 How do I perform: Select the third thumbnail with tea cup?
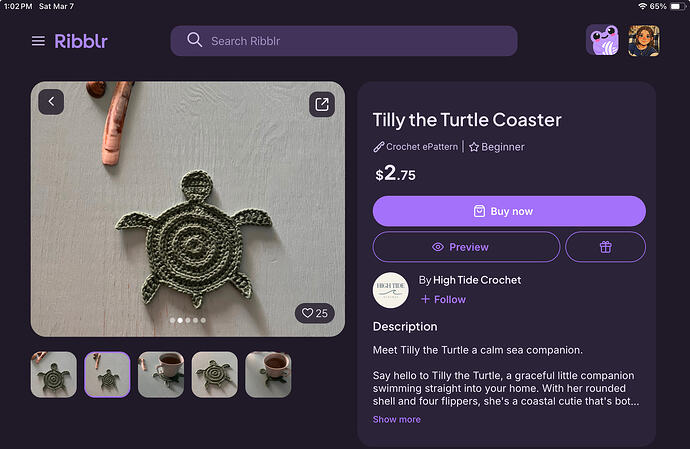click(x=161, y=374)
